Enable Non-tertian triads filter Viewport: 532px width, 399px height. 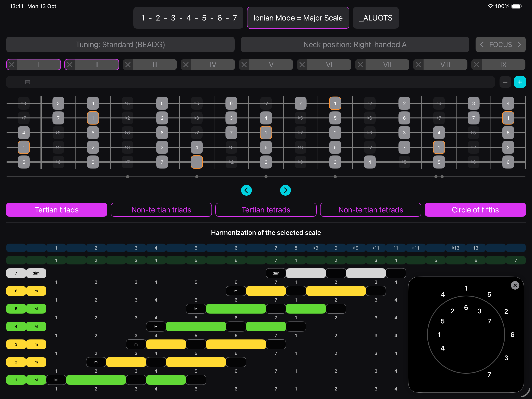161,210
